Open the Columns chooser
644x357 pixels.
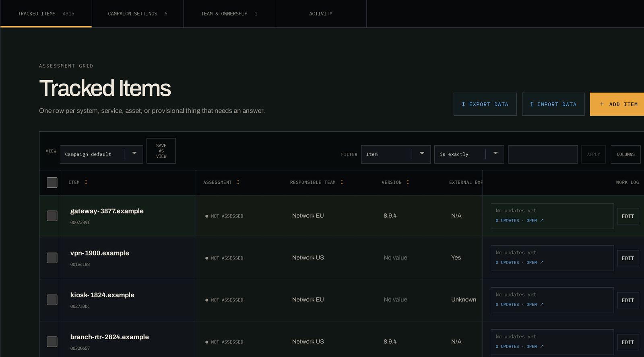pos(625,154)
